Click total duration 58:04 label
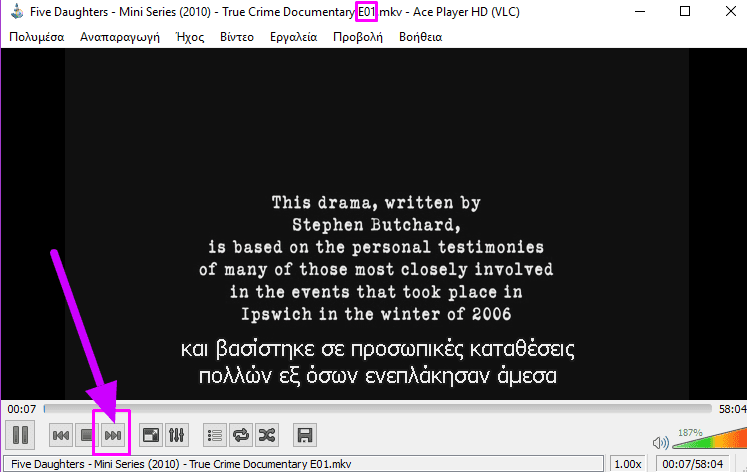Screen dimensions: 747x472 (732, 409)
